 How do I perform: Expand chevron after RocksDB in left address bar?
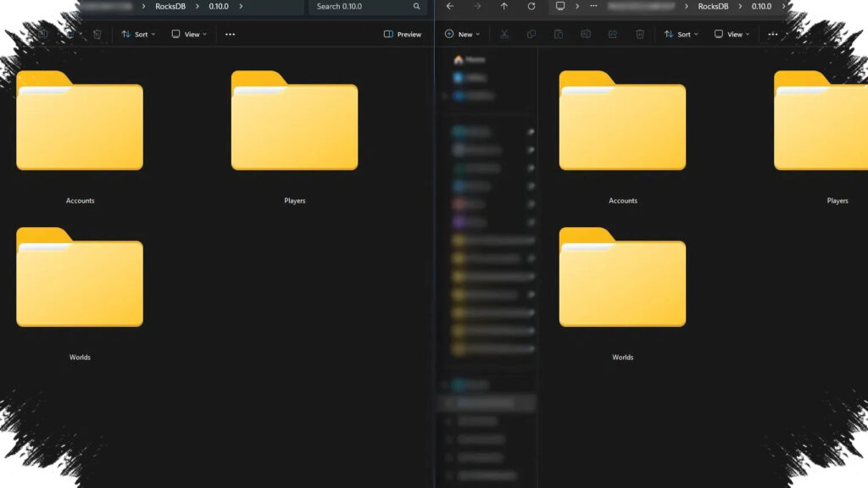point(197,6)
